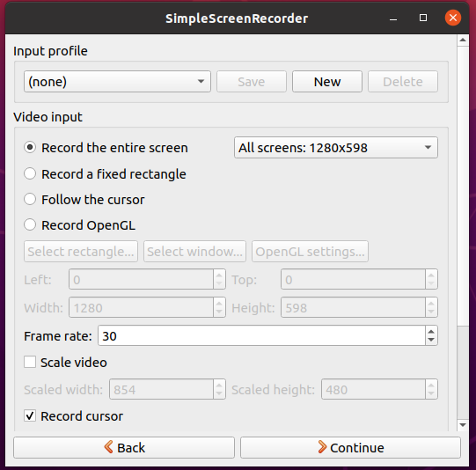476x470 pixels.
Task: Close the SimpleScreenRecorder window
Action: 453,18
